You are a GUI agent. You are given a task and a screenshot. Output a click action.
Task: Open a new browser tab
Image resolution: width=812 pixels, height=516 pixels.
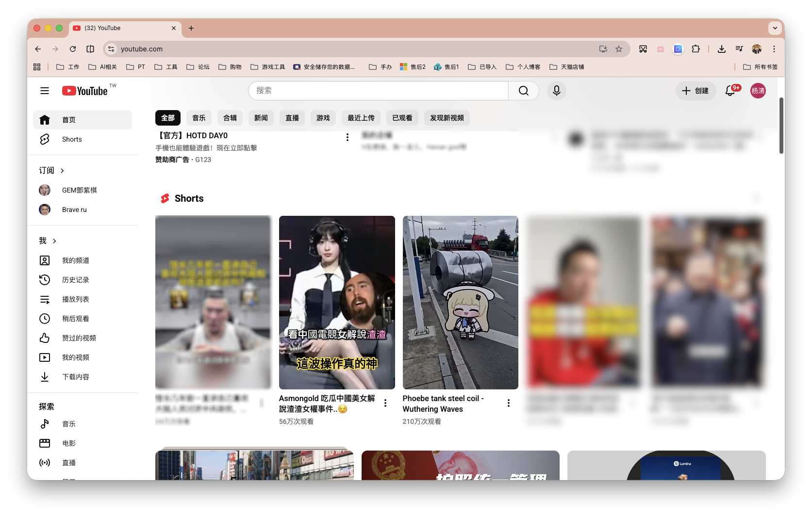191,28
